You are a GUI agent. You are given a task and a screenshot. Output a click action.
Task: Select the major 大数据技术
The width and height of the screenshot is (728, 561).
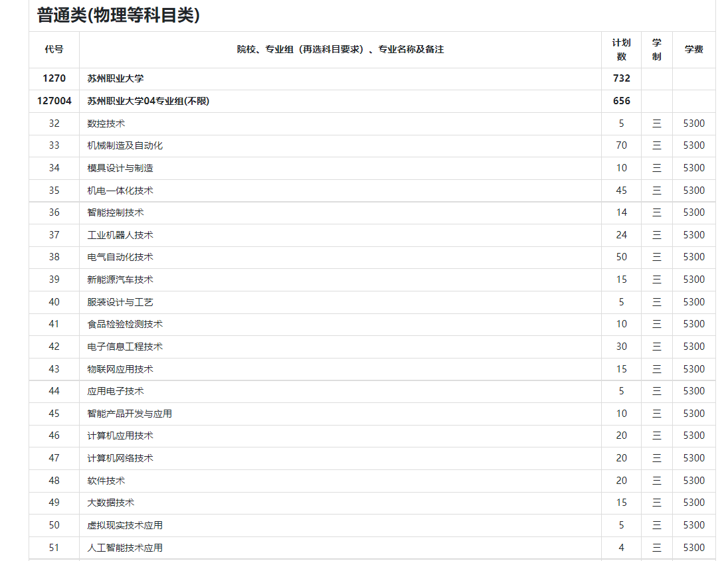[111, 503]
